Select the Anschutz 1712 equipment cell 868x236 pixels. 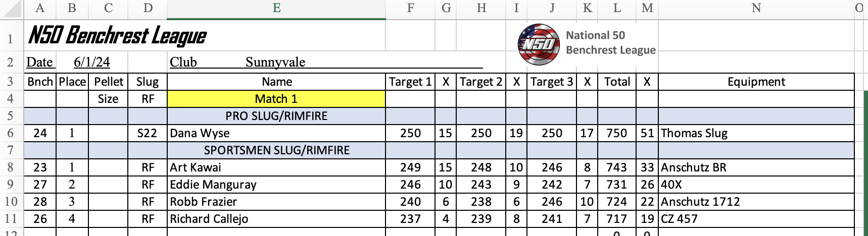pyautogui.click(x=756, y=202)
